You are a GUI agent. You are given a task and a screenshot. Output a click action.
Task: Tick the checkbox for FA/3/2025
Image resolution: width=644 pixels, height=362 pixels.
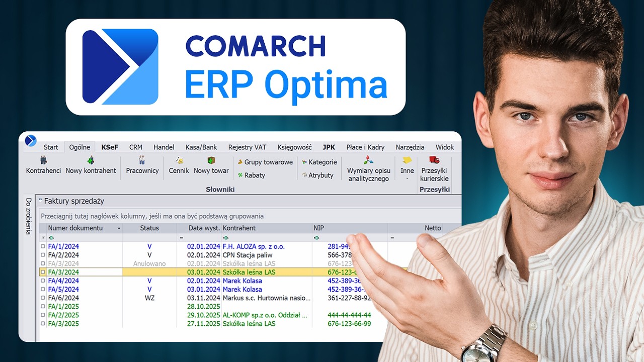43,324
